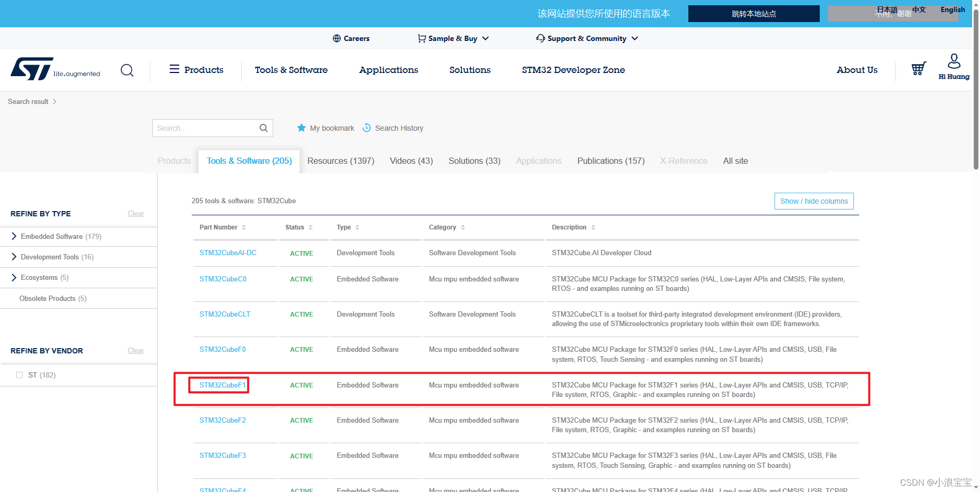Open STM32CubeF3 part link
Screen dimensions: 980x492
222,455
